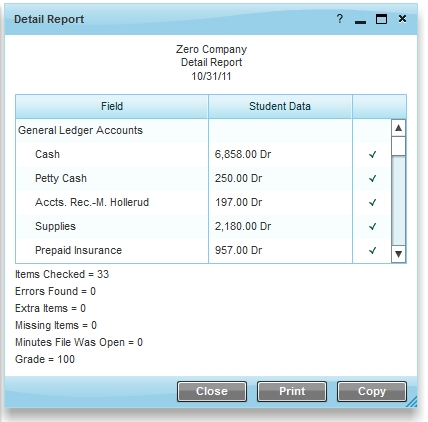Click the 197.00 Dr value
The height and width of the screenshot is (422, 428).
(238, 202)
